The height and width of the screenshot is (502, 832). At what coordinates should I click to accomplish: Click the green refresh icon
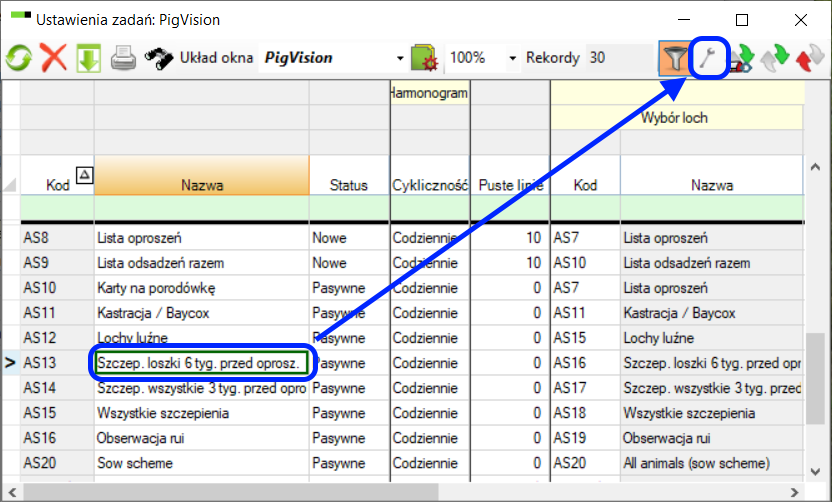[x=19, y=57]
